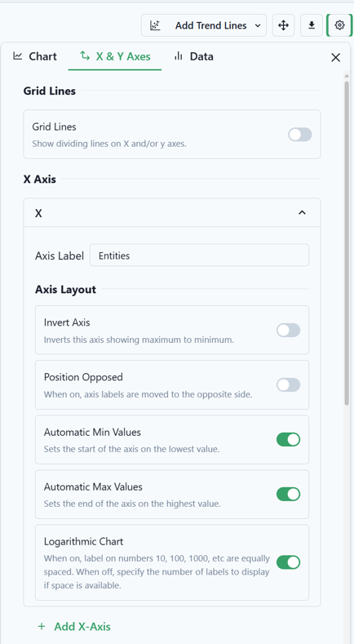Switch to the Chart tab

pyautogui.click(x=35, y=56)
